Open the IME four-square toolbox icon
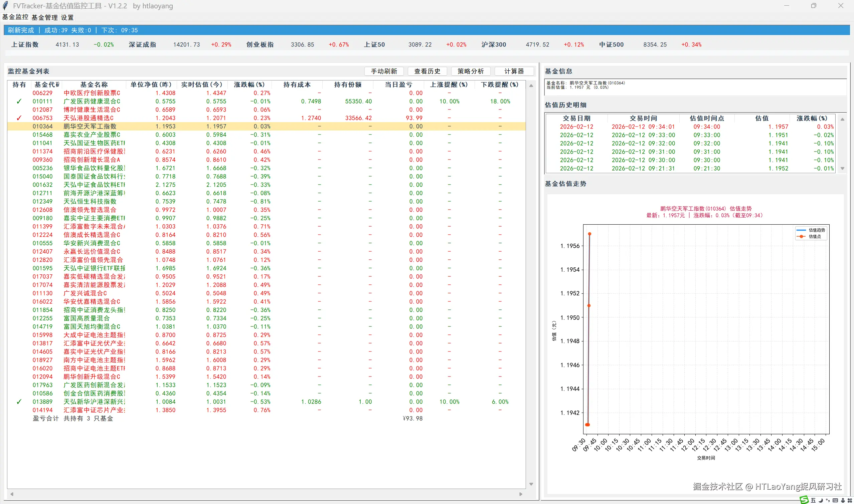This screenshot has height=504, width=854. pos(850,501)
